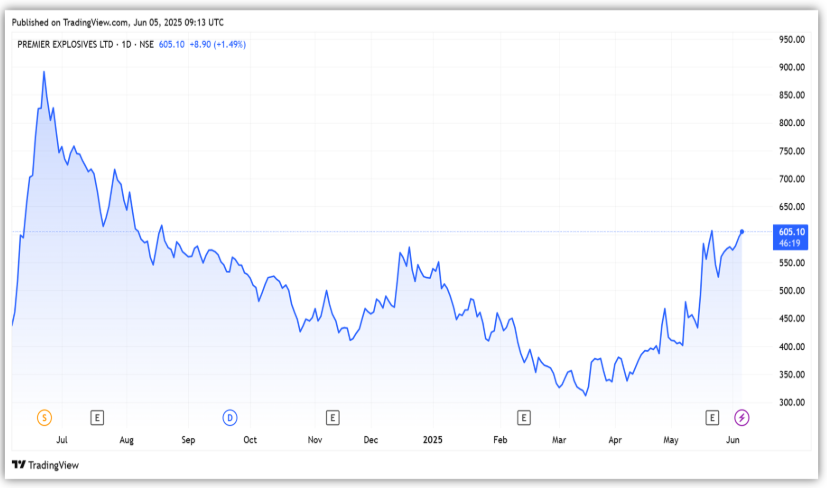The height and width of the screenshot is (488, 827).
Task: Click the Apr label on time axis
Action: tap(615, 439)
